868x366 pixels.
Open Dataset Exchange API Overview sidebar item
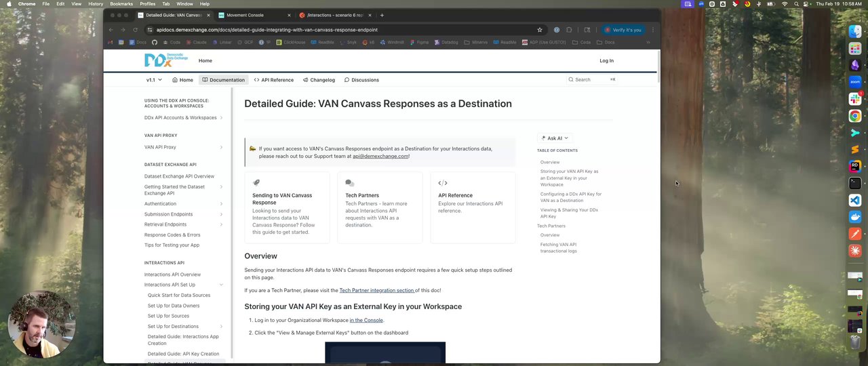[179, 176]
